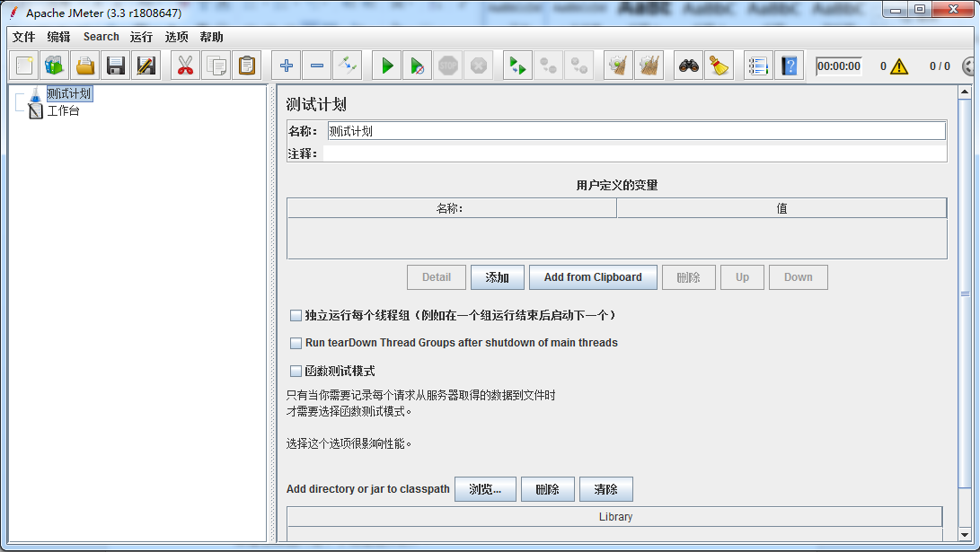The image size is (980, 552).
Task: Click the 名称 column header in variables table
Action: (x=452, y=208)
